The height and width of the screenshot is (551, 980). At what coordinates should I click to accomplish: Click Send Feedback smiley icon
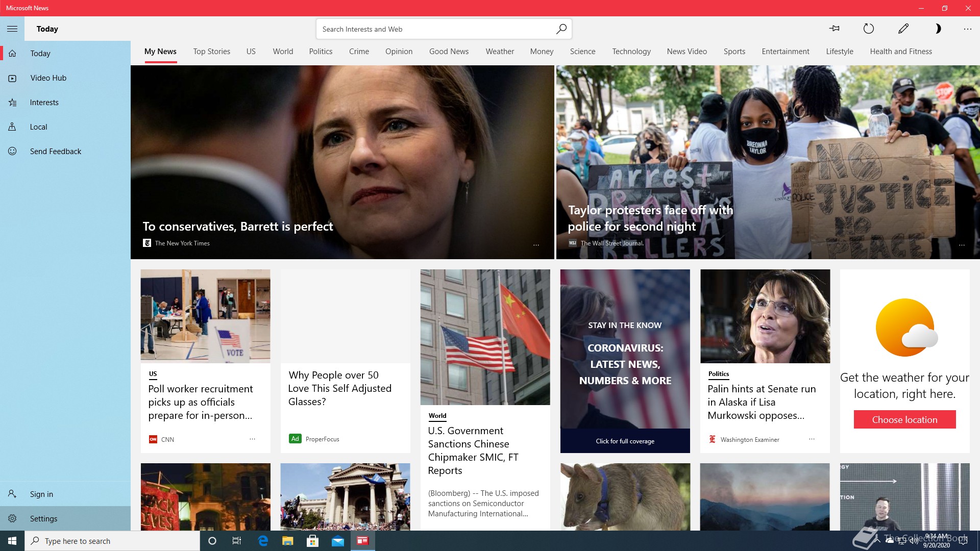click(x=12, y=152)
